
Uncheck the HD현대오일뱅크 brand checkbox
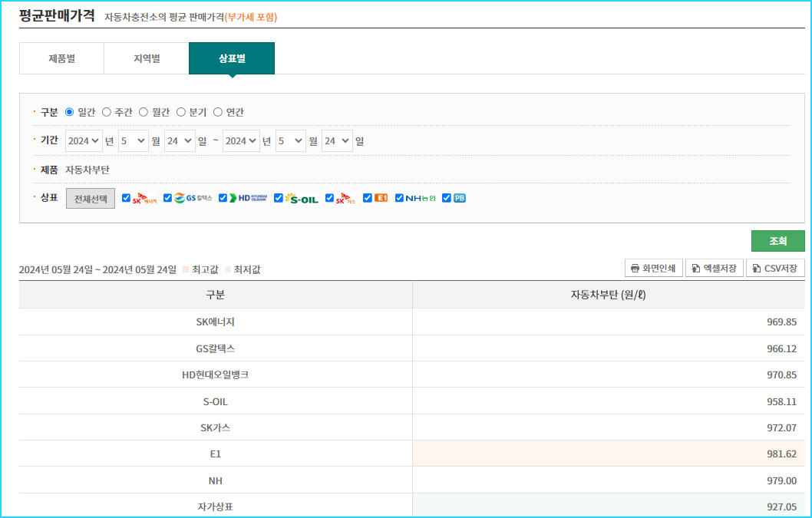click(223, 198)
